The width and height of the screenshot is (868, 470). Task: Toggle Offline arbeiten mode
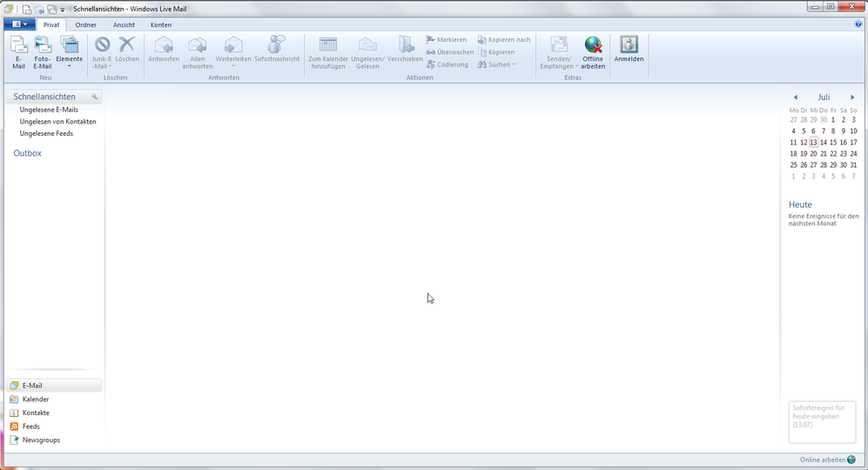(x=593, y=52)
